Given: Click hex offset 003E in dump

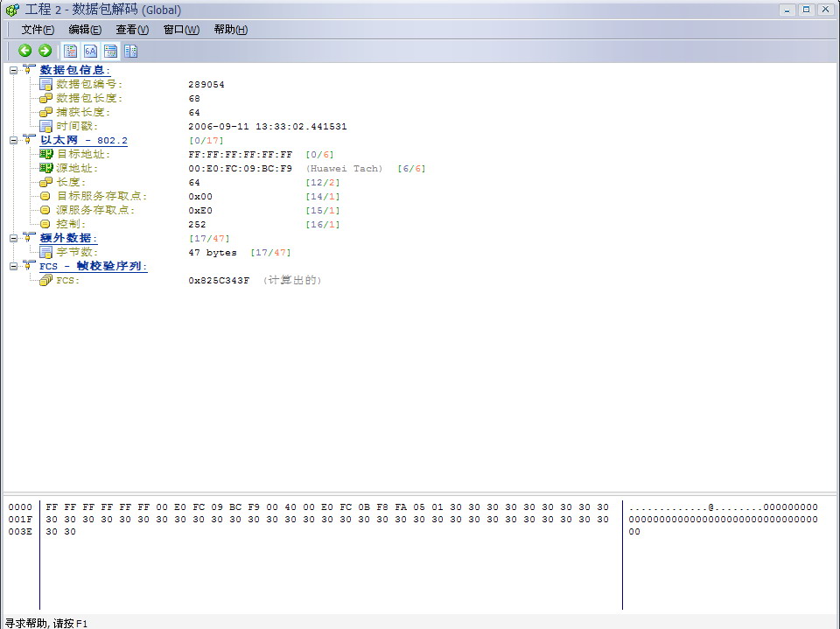Looking at the screenshot, I should (x=20, y=532).
